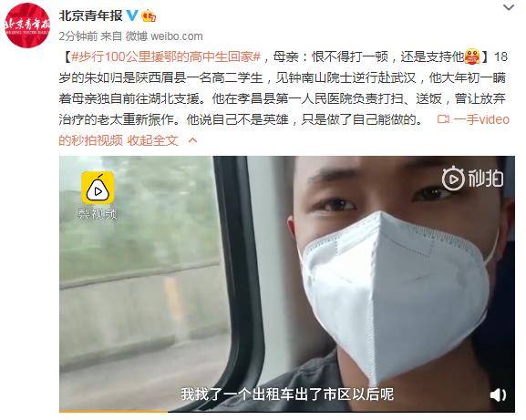Open hashtag #步行100公里援鄂的高中生回家#
The height and width of the screenshot is (420, 526).
(x=166, y=56)
